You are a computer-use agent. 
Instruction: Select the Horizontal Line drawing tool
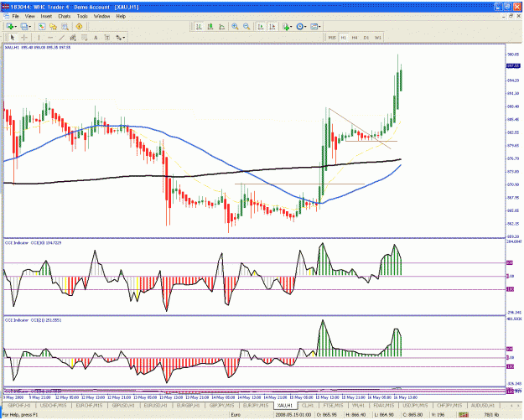coord(50,38)
